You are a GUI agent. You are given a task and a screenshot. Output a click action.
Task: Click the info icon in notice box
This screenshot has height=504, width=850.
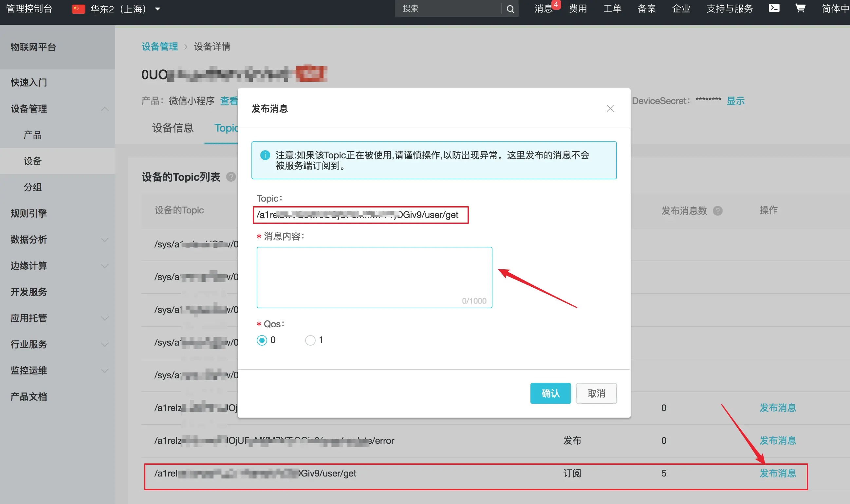pyautogui.click(x=265, y=155)
